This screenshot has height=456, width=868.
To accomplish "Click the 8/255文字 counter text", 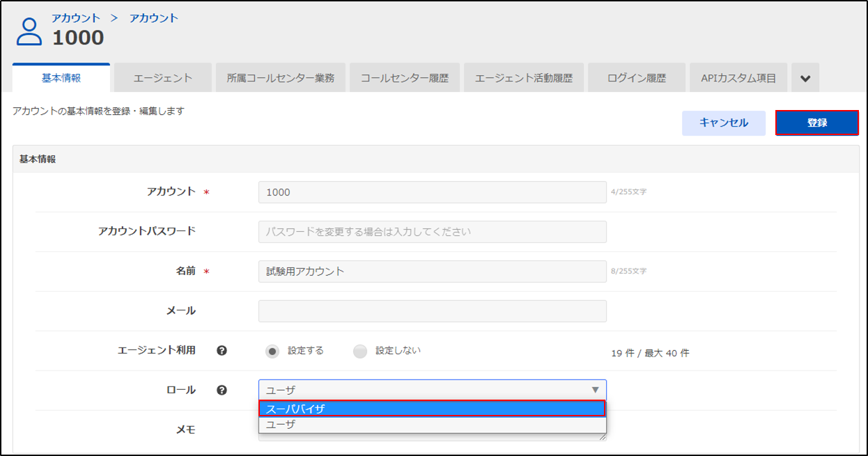I will coord(629,271).
